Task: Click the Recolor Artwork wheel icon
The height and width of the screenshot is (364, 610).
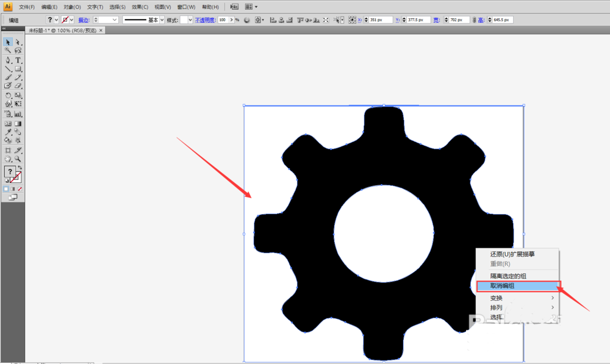Action: pyautogui.click(x=246, y=20)
